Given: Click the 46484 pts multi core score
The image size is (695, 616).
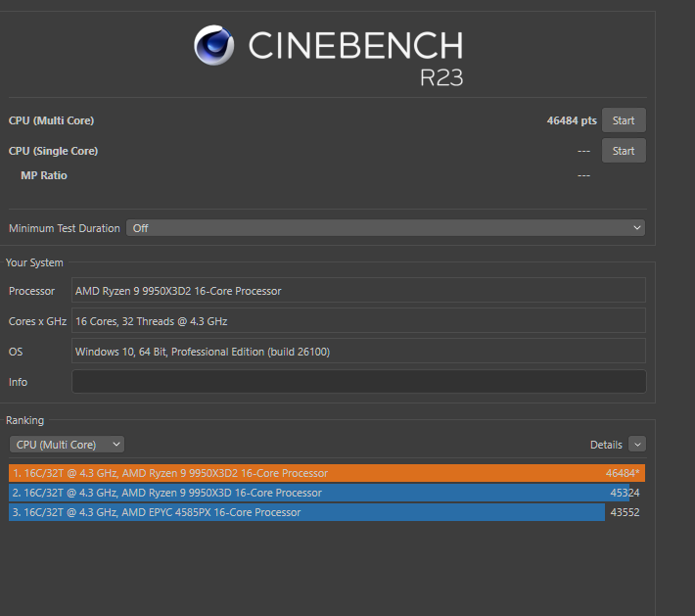Looking at the screenshot, I should coord(572,120).
